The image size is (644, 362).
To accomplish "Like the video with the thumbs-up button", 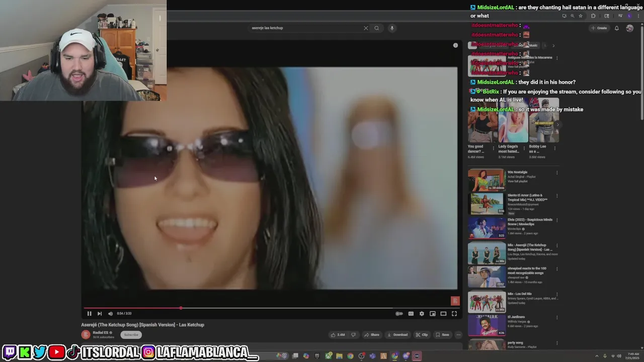I will [x=338, y=335].
